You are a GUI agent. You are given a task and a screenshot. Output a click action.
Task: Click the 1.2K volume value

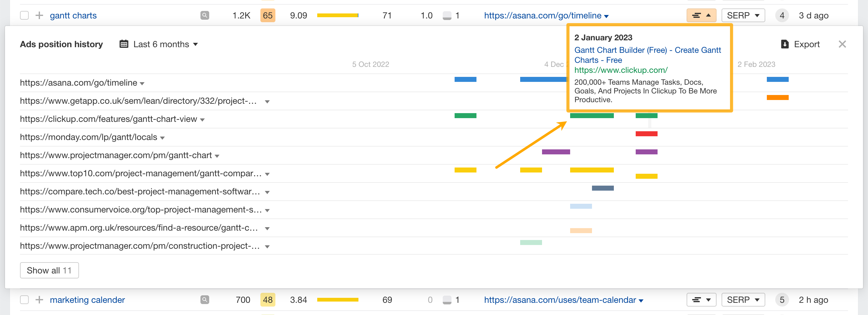point(241,16)
